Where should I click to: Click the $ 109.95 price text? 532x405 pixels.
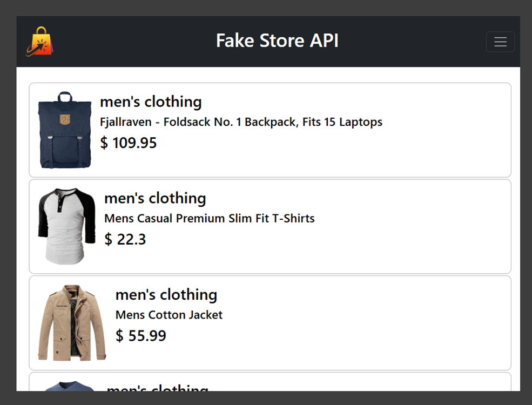tap(129, 143)
